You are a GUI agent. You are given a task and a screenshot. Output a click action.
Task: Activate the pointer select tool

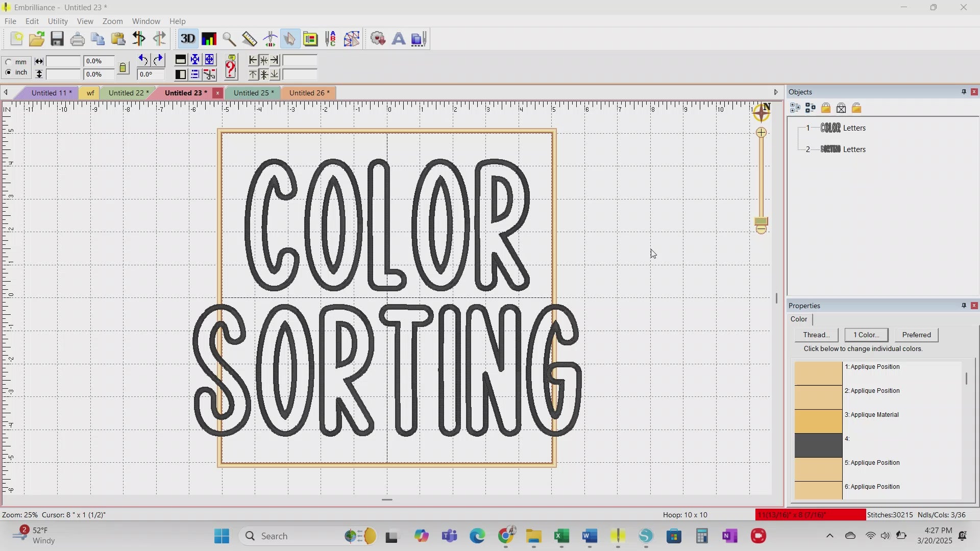290,39
